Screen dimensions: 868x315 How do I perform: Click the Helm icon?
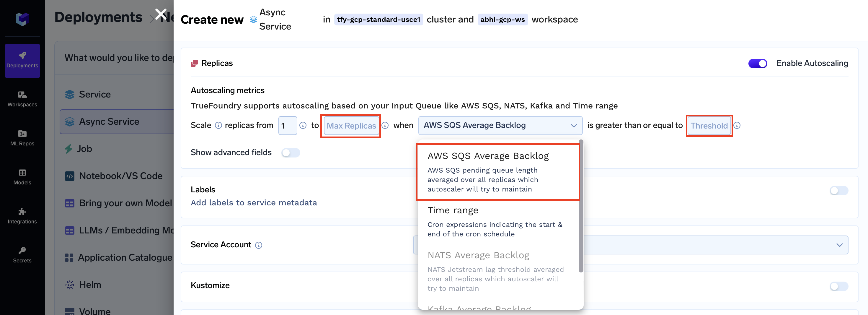click(x=69, y=285)
